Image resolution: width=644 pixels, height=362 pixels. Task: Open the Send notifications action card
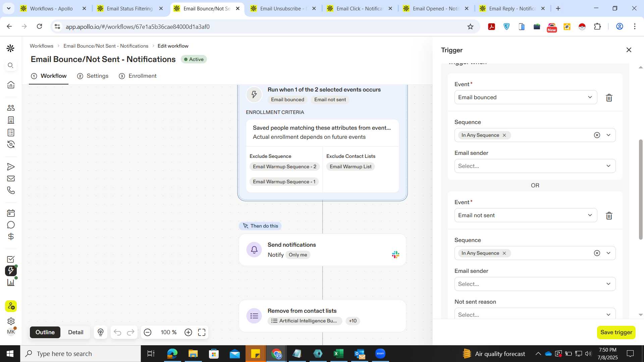(x=322, y=250)
